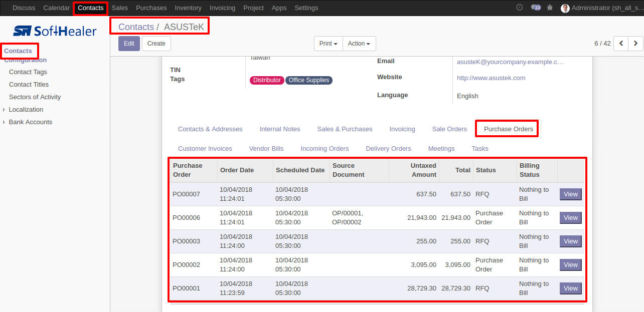
Task: Click the SoftHealer logo
Action: 55,31
